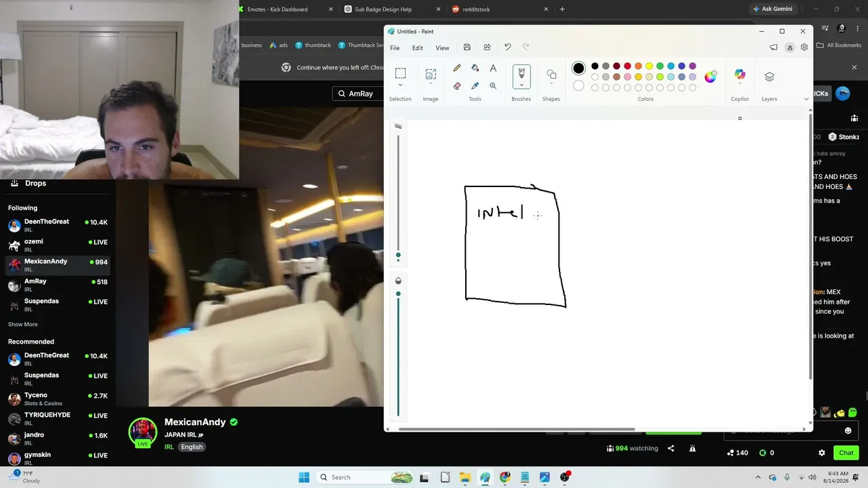Share the MexicanAndy stream
This screenshot has height=488, width=868.
671,448
